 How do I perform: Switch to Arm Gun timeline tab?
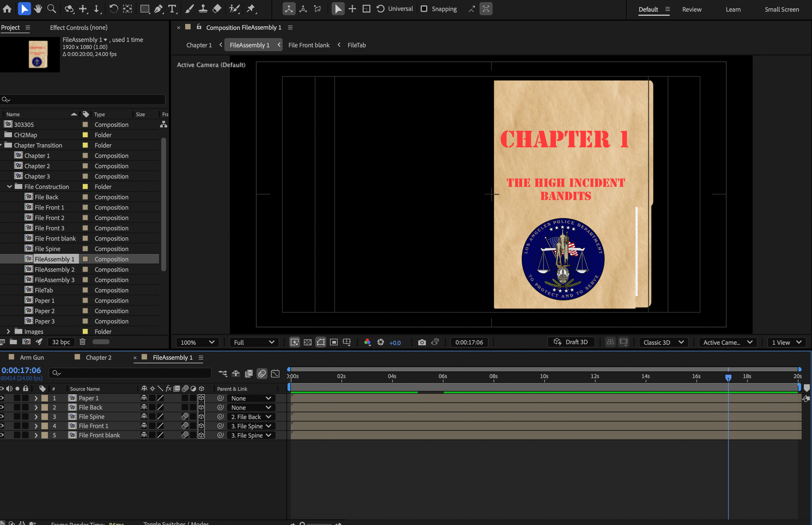pyautogui.click(x=32, y=357)
